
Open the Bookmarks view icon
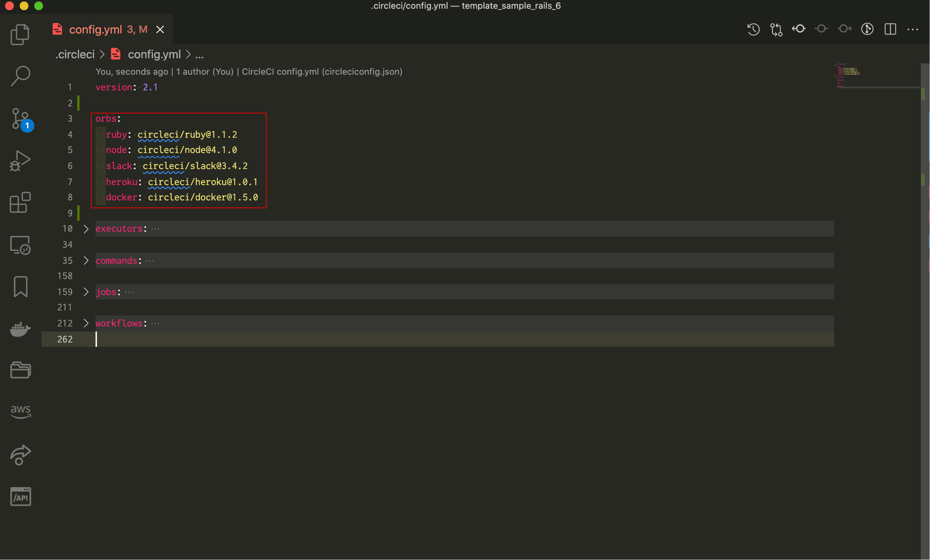(x=20, y=287)
